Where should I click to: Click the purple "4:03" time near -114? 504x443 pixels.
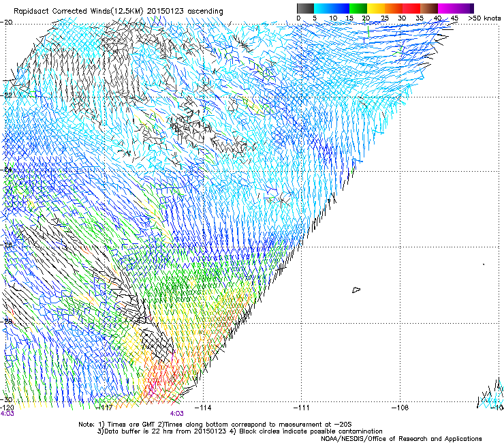[x=177, y=414]
